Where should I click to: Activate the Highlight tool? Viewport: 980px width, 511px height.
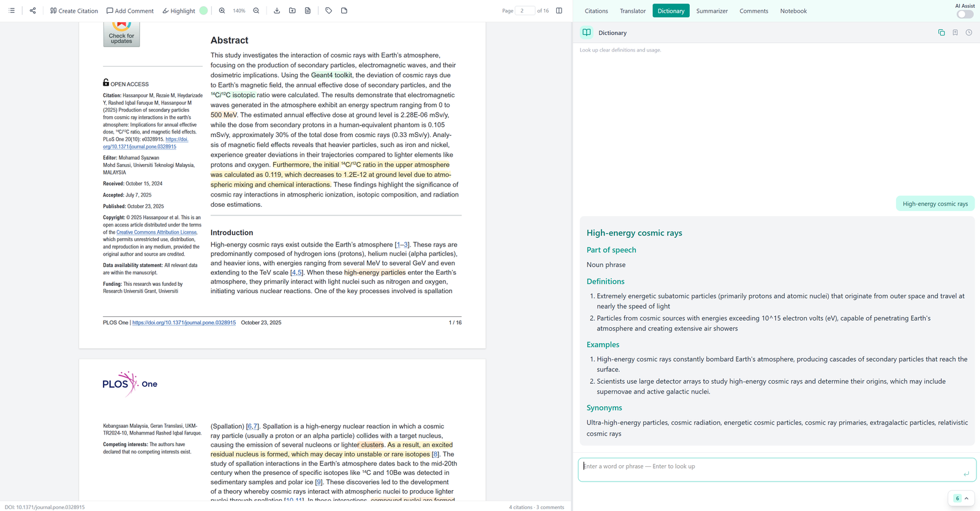(178, 10)
